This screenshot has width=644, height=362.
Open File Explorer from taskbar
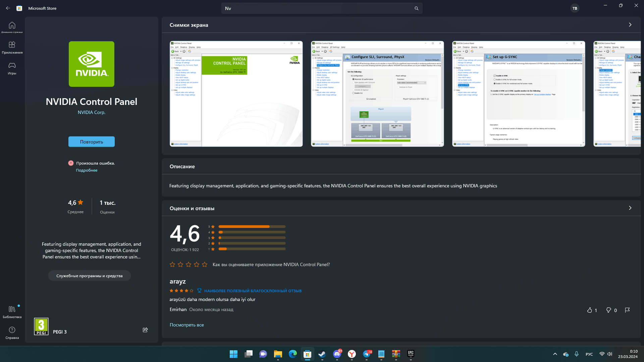(278, 354)
